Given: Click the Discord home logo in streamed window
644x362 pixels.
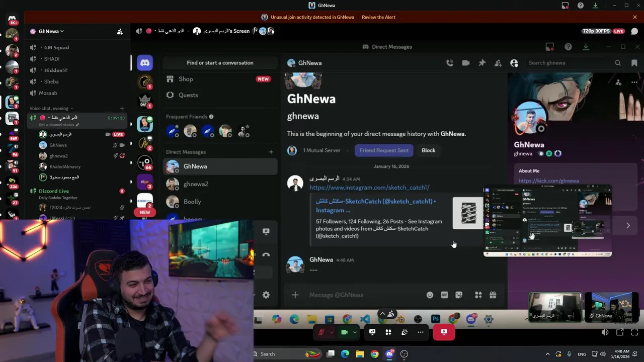Looking at the screenshot, I should (x=145, y=63).
